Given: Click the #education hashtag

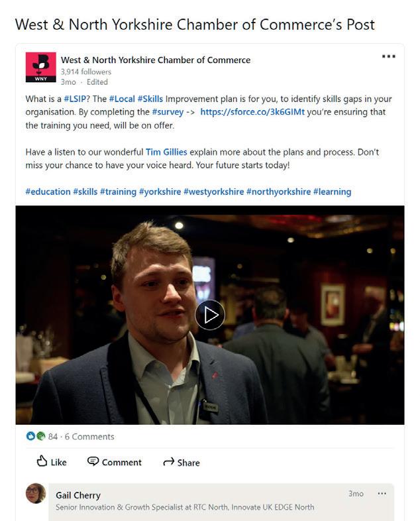Looking at the screenshot, I should tap(48, 192).
